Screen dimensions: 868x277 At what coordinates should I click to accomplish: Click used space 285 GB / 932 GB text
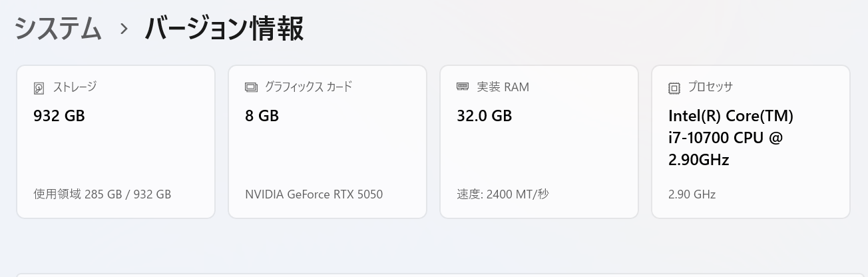click(103, 194)
